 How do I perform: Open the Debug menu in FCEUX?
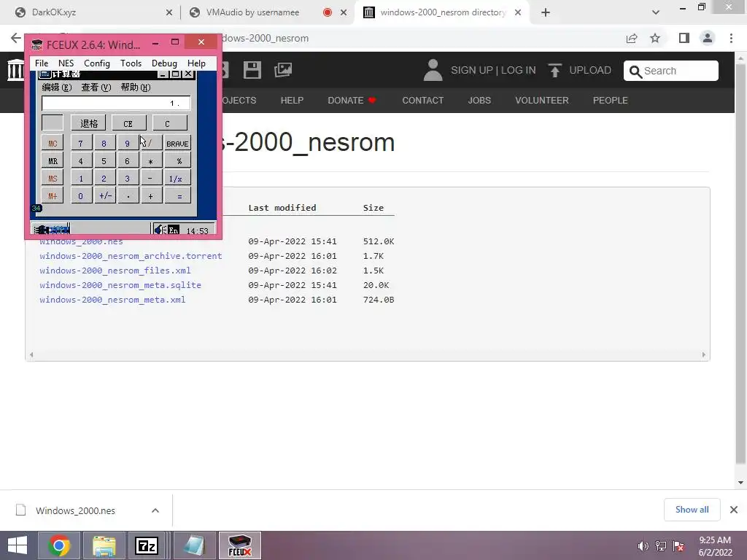(164, 63)
